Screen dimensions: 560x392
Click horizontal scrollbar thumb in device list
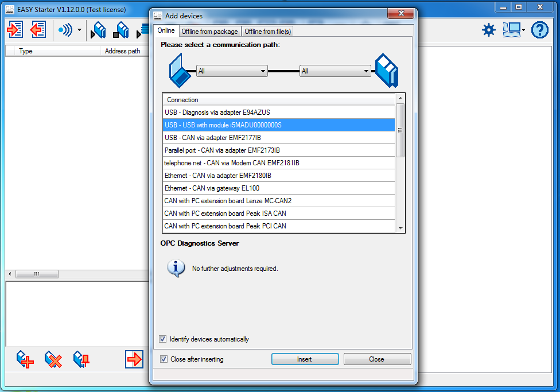(x=37, y=274)
